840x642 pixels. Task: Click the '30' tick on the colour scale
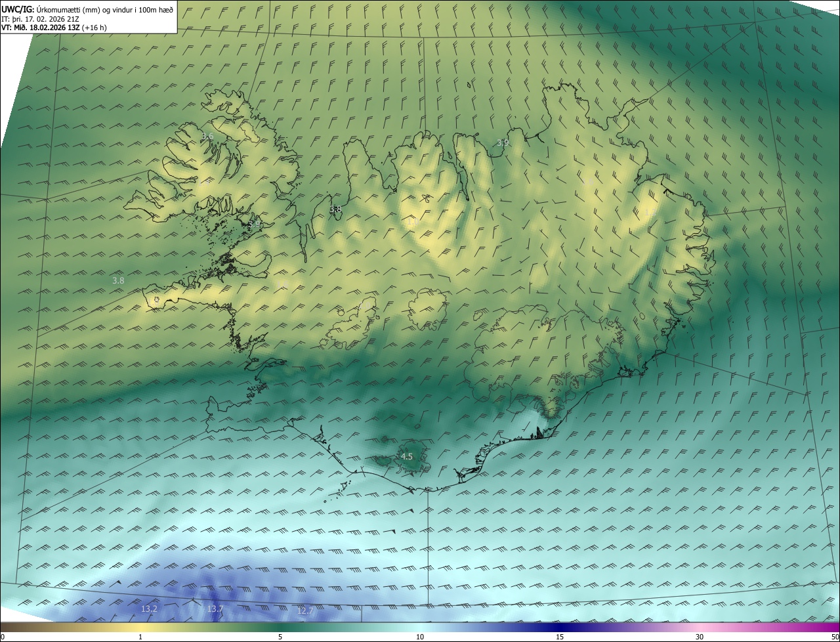(700, 637)
